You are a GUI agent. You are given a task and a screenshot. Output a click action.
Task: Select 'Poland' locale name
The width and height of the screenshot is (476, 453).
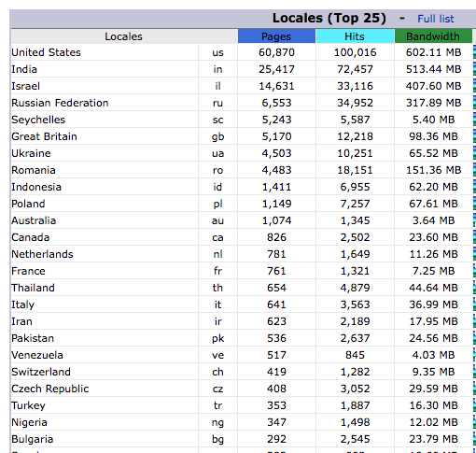click(x=28, y=204)
